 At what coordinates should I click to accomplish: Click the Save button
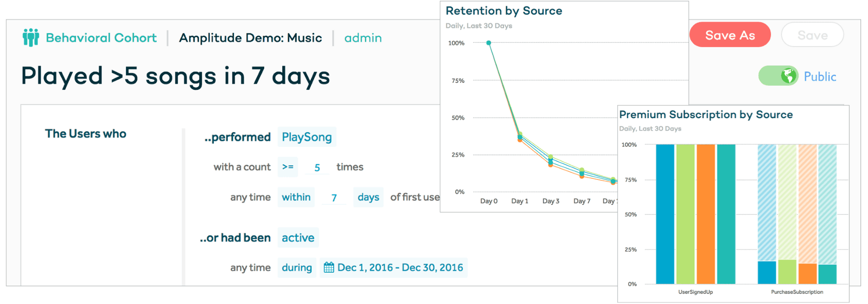point(812,35)
